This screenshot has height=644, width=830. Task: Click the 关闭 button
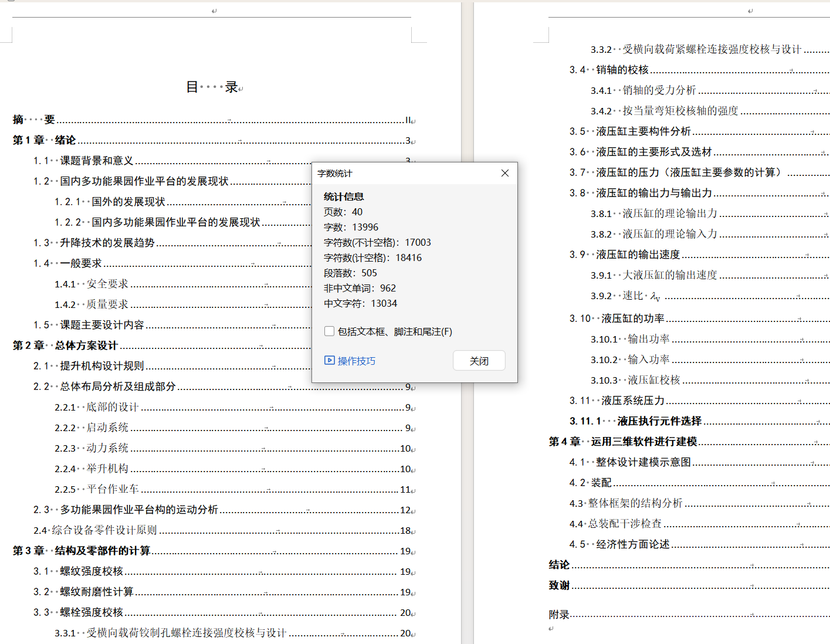click(x=479, y=361)
